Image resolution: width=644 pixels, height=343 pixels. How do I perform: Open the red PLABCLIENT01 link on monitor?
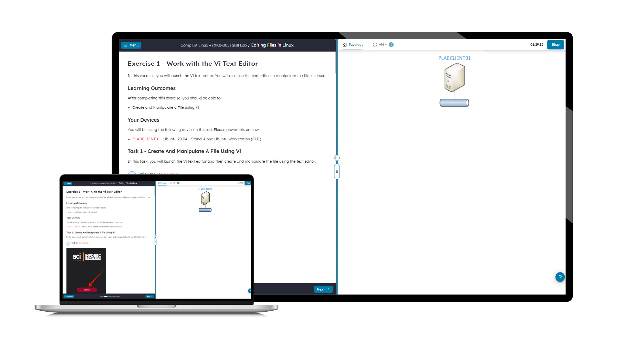click(x=146, y=139)
